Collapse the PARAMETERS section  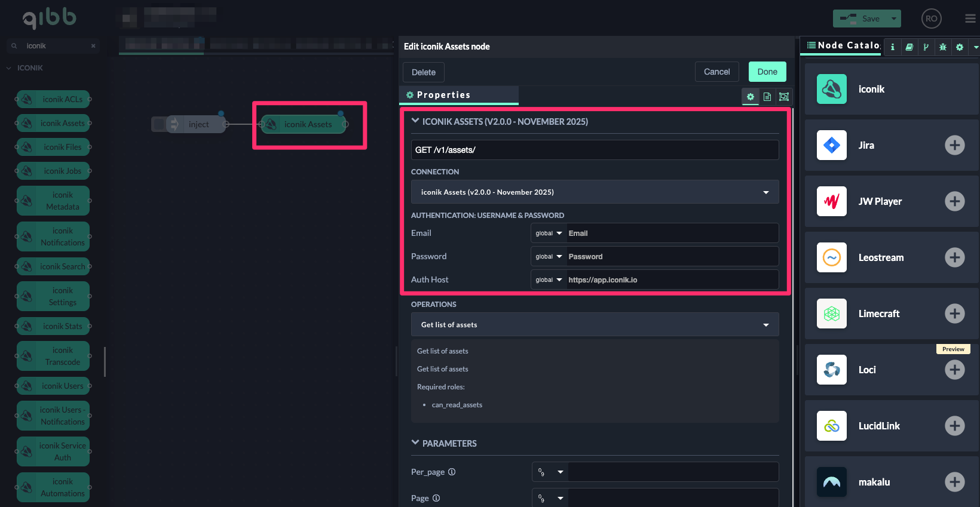pos(444,443)
